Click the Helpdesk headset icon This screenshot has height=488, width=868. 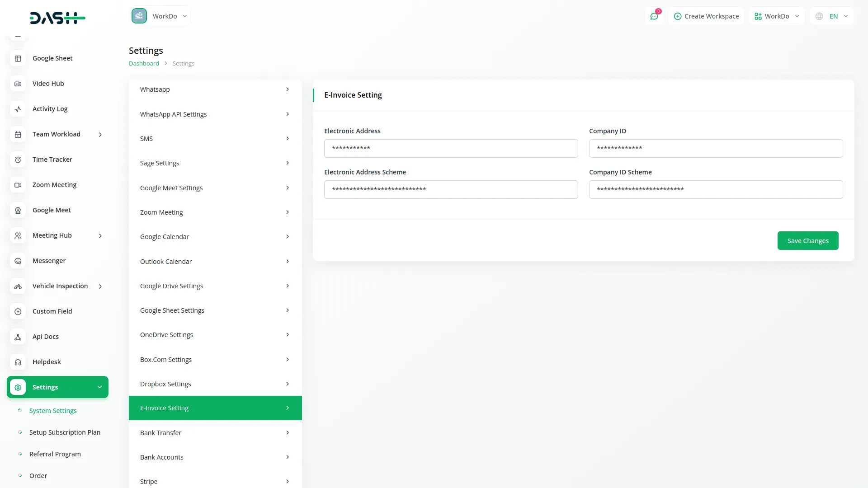coord(18,362)
